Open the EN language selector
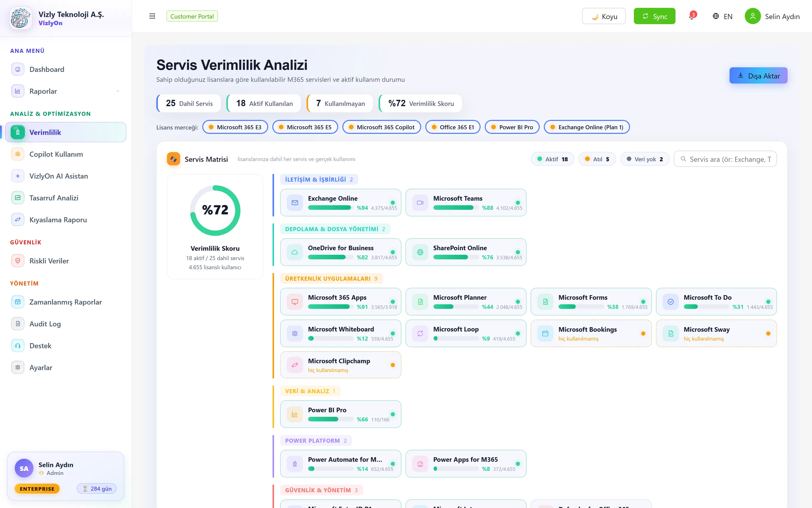 [722, 16]
